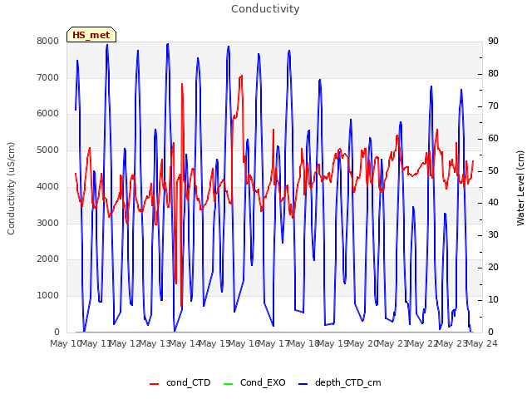Click the red conductivity peak near May 16

[x=241, y=76]
